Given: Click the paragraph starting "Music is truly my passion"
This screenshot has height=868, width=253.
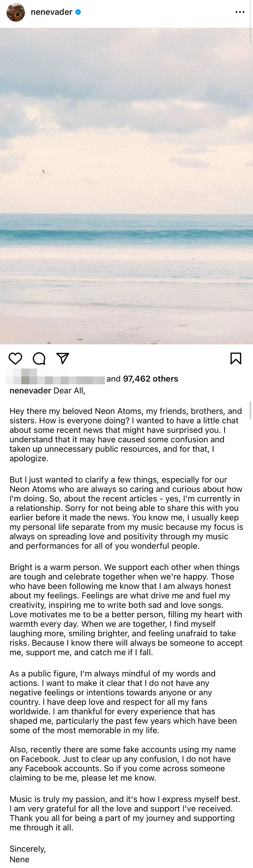Looking at the screenshot, I should coord(125,813).
